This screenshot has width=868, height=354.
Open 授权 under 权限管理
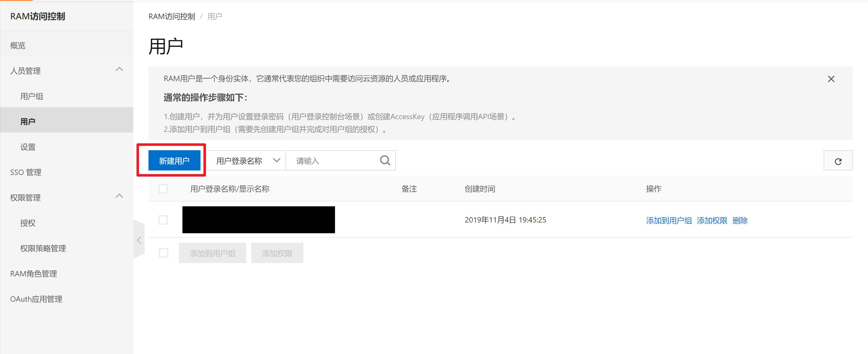click(28, 223)
